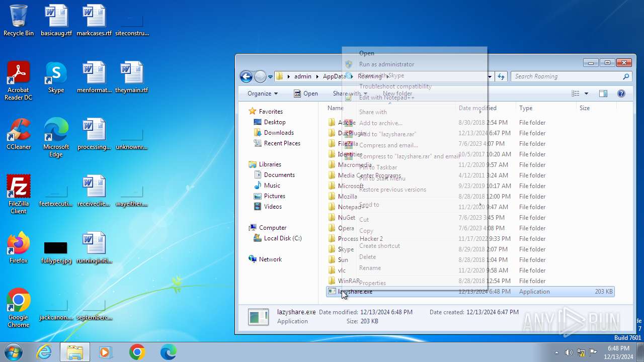Open Chrome from the taskbar
Image resolution: width=644 pixels, height=362 pixels.
pyautogui.click(x=137, y=352)
